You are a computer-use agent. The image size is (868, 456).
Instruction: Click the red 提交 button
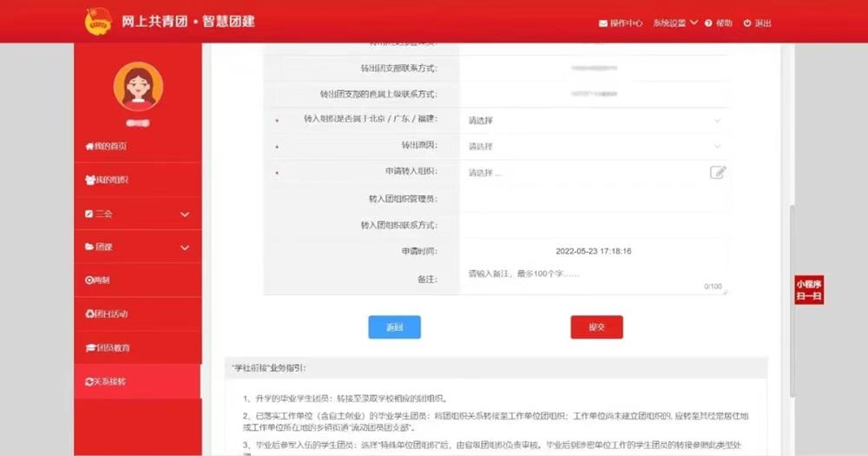click(596, 327)
